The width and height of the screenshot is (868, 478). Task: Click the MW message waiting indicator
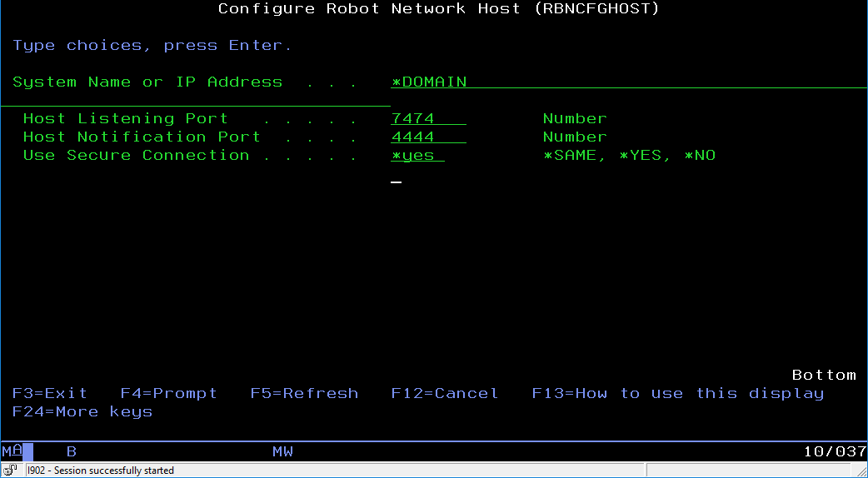click(x=282, y=451)
